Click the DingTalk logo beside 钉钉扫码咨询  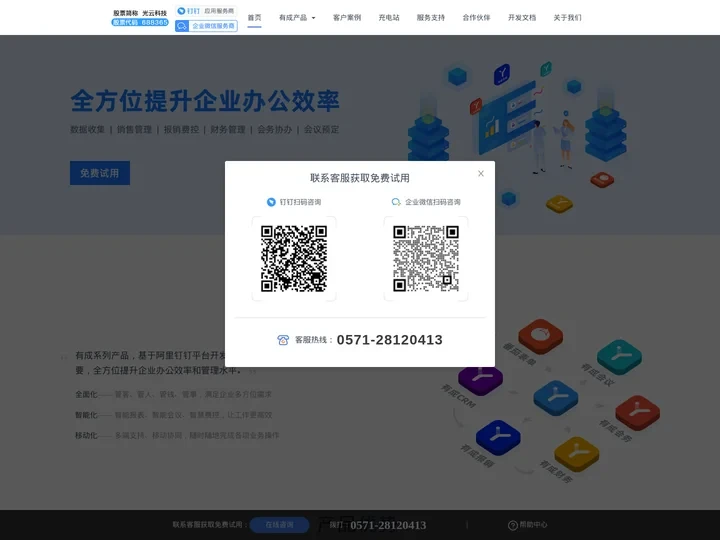[271, 202]
